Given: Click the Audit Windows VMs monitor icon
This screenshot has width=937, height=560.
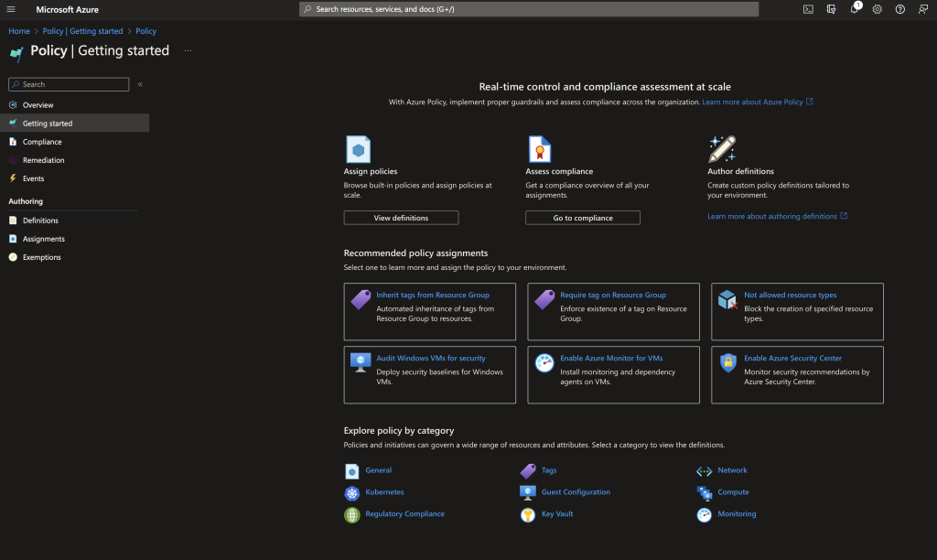Looking at the screenshot, I should click(x=361, y=362).
